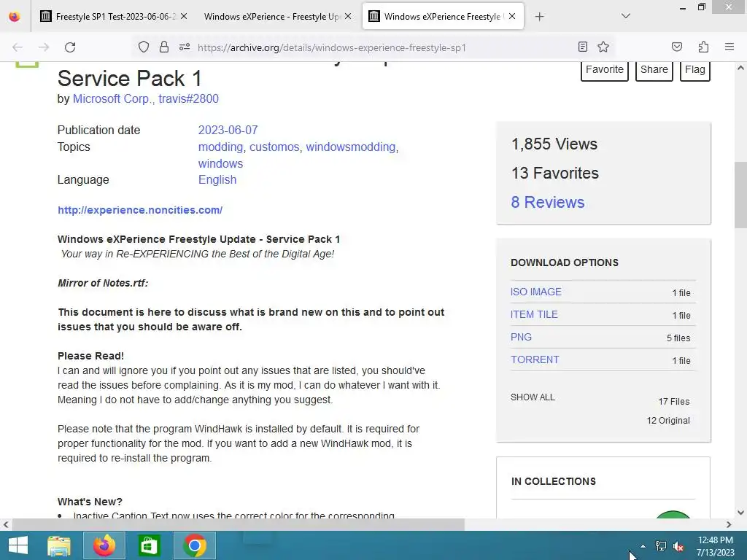Click the muted volume tray icon

(679, 546)
